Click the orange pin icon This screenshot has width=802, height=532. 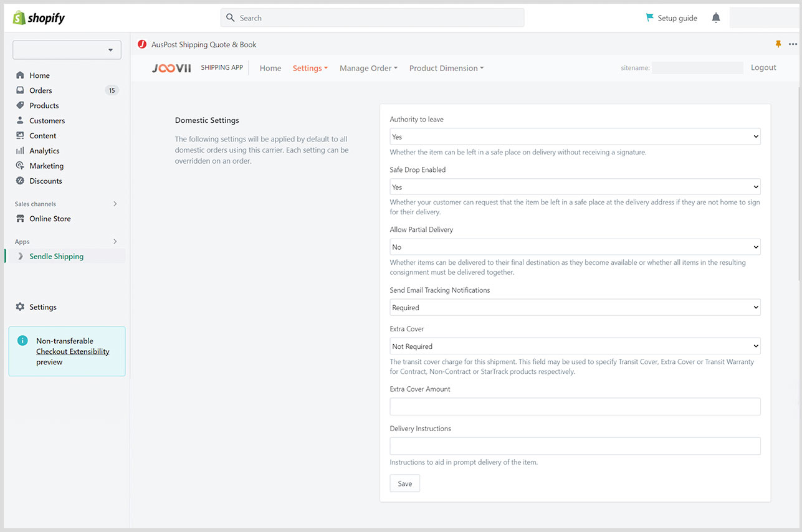[x=778, y=44]
